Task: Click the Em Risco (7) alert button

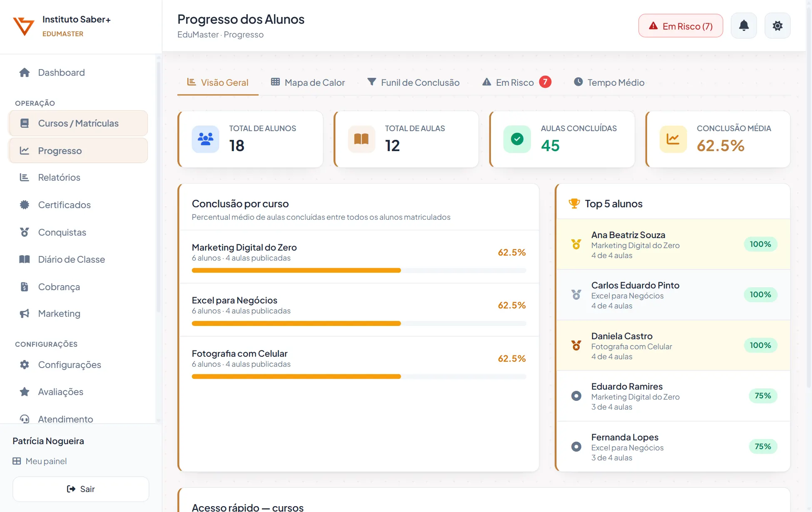Action: click(680, 26)
